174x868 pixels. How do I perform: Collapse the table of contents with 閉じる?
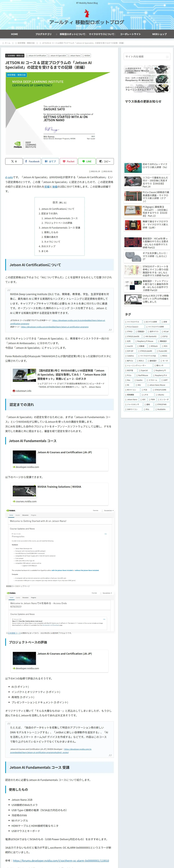(x=62, y=203)
